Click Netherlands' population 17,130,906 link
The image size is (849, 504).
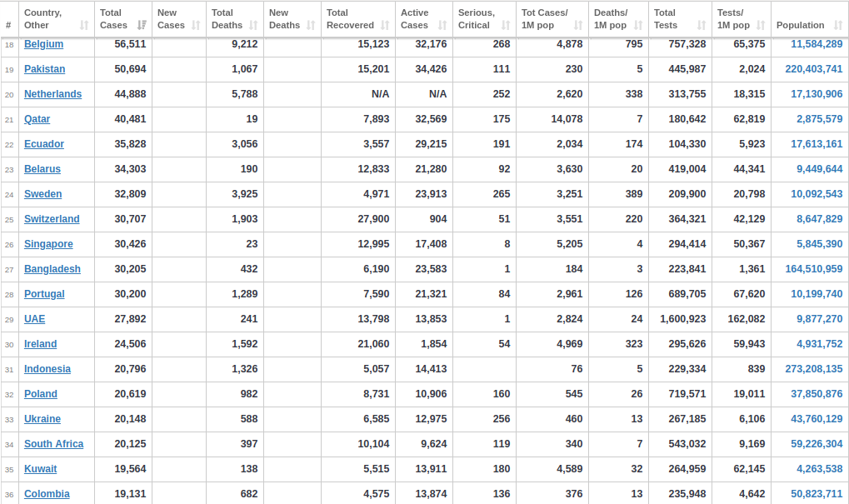tap(817, 93)
